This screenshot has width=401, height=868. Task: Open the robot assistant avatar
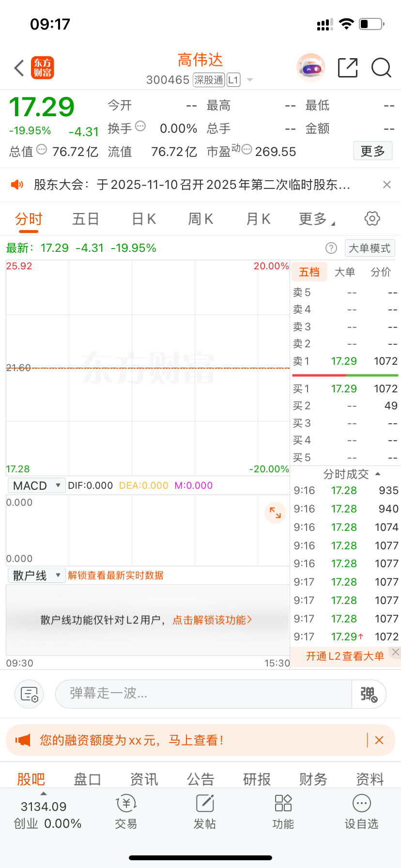pyautogui.click(x=310, y=68)
